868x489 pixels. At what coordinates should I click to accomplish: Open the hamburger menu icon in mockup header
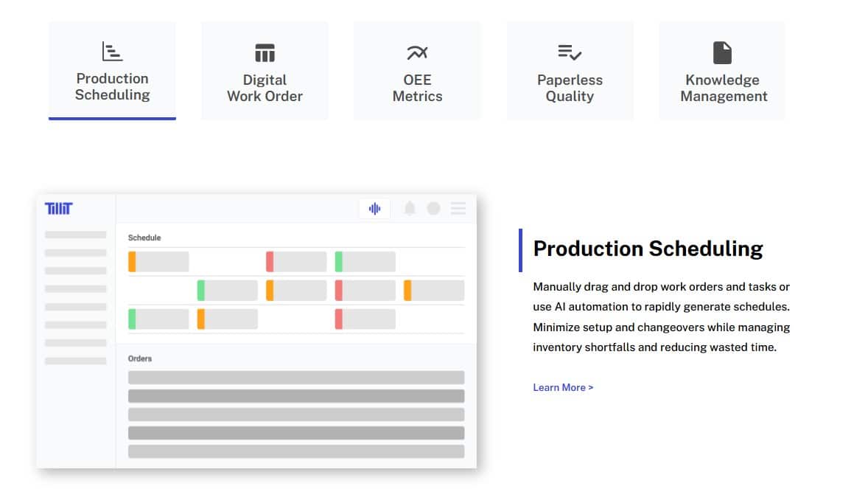(x=458, y=209)
